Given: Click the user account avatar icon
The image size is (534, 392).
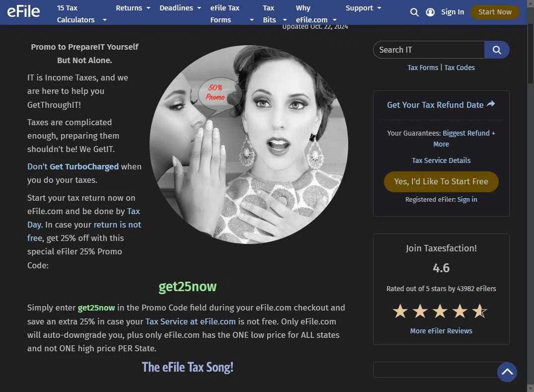Looking at the screenshot, I should pyautogui.click(x=430, y=12).
